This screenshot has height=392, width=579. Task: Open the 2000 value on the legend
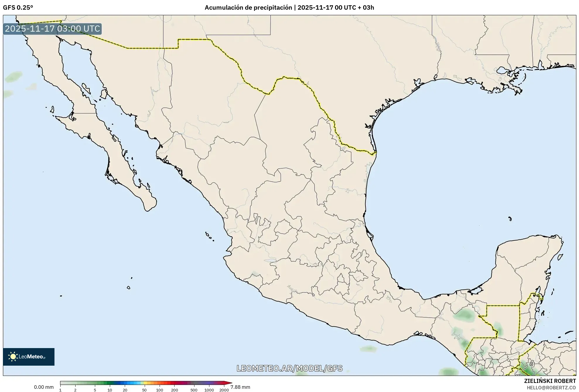coord(225,390)
